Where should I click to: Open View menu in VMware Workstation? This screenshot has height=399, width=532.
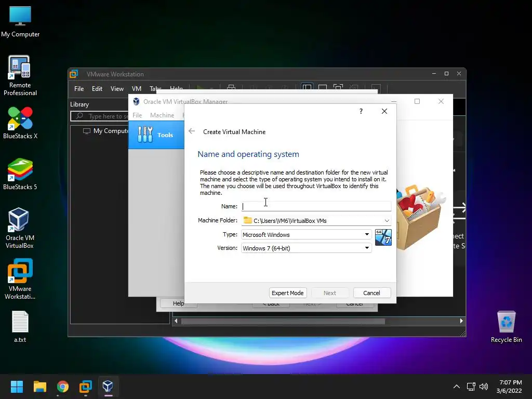[117, 88]
